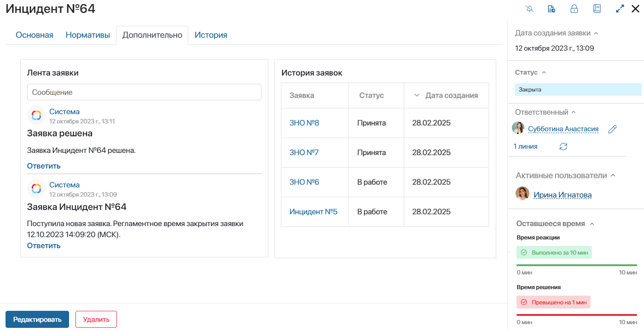Viewport: 644px width, 332px height.
Task: Open the ЗНО №6 link
Action: [304, 182]
